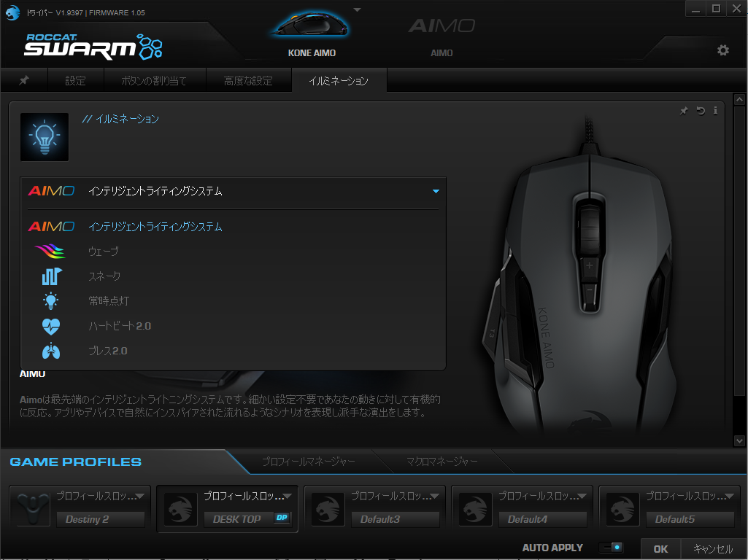
Task: Open the 設定 tab
Action: click(x=75, y=80)
